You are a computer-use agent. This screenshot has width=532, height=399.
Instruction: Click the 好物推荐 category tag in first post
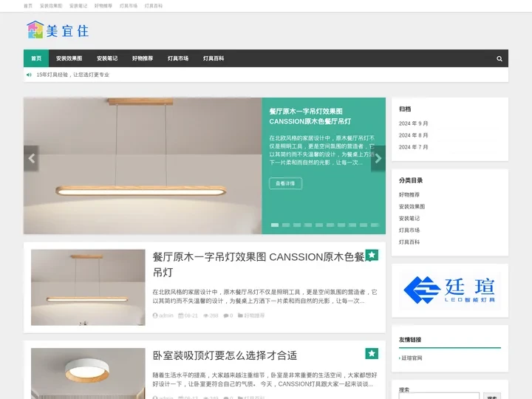(254, 316)
